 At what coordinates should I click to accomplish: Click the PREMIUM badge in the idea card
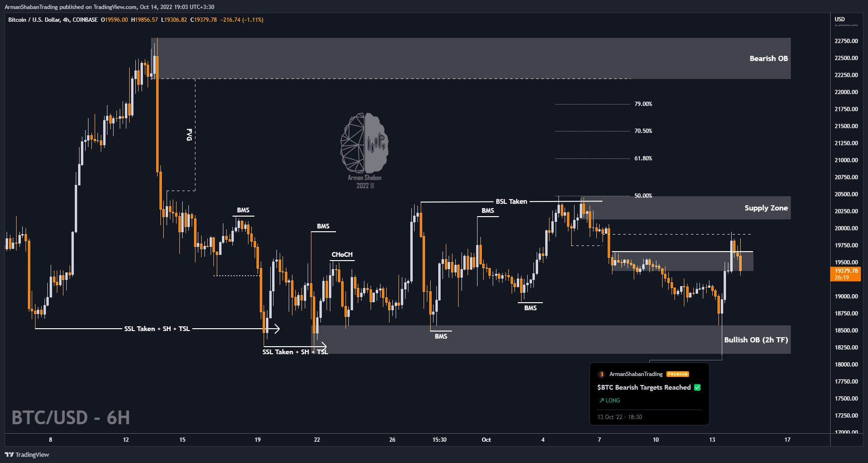tap(678, 374)
